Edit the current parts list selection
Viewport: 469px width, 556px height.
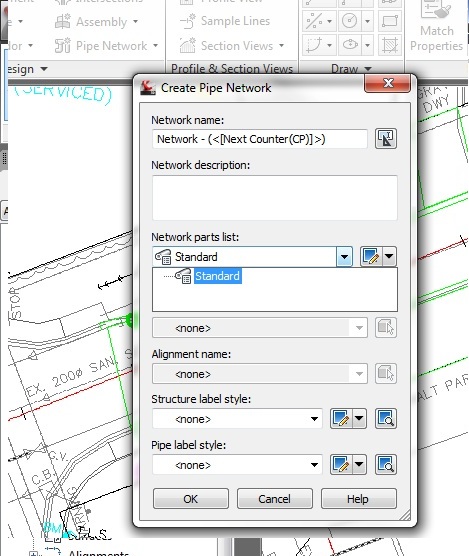(370, 256)
